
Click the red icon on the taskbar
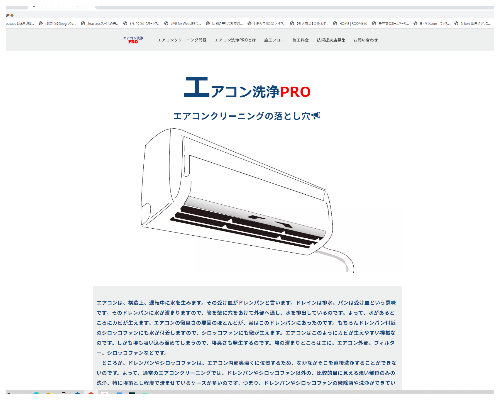[x=91, y=392]
